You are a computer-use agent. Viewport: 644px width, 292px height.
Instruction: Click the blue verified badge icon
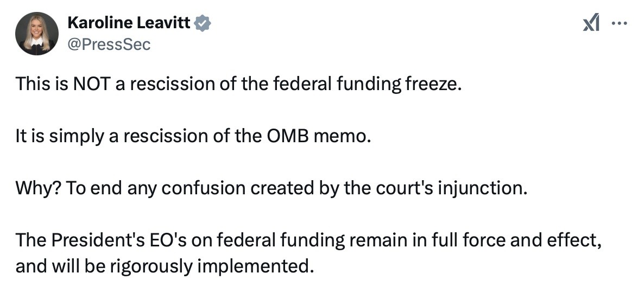(x=202, y=23)
